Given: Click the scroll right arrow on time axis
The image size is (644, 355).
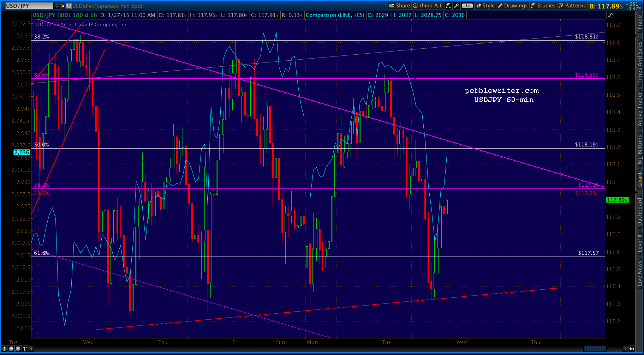Looking at the screenshot, I should click(626, 349).
